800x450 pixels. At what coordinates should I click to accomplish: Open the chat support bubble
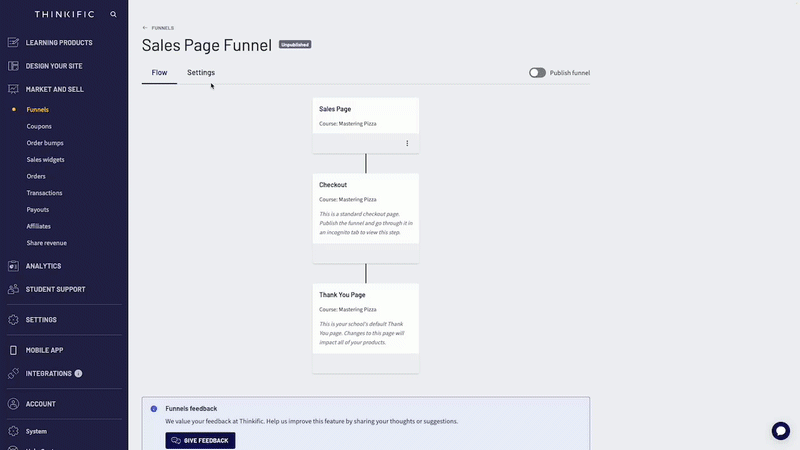(x=780, y=430)
